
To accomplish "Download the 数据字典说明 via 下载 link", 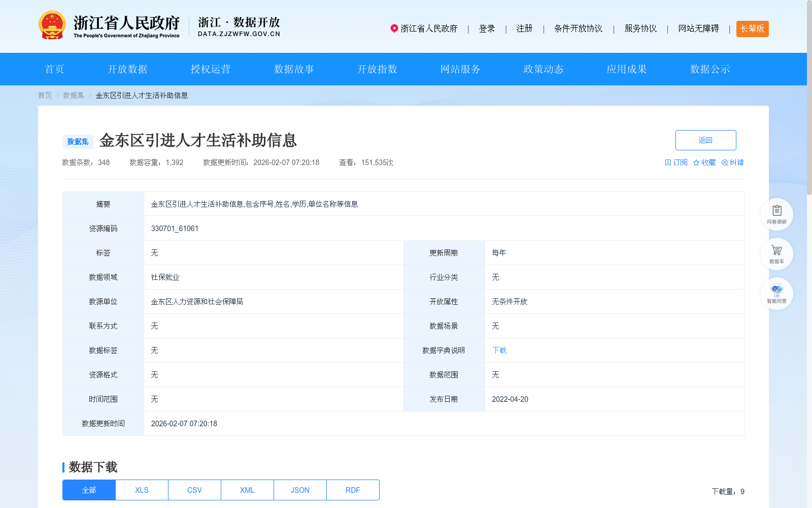I will (499, 351).
